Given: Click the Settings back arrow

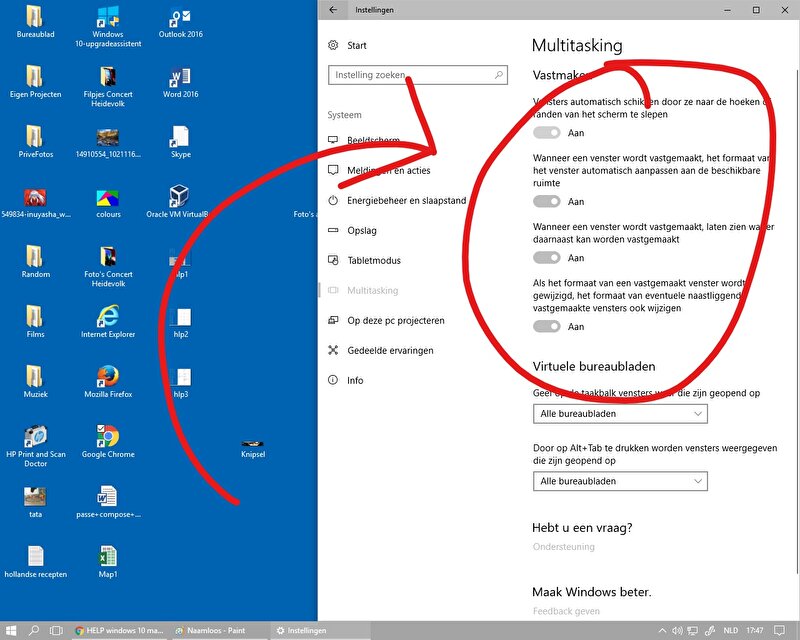Looking at the screenshot, I should pyautogui.click(x=333, y=10).
